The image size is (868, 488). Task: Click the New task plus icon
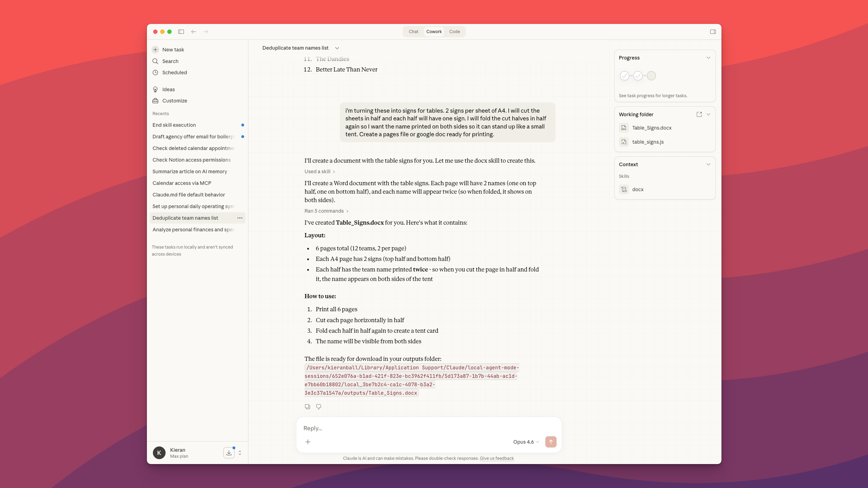tap(155, 50)
